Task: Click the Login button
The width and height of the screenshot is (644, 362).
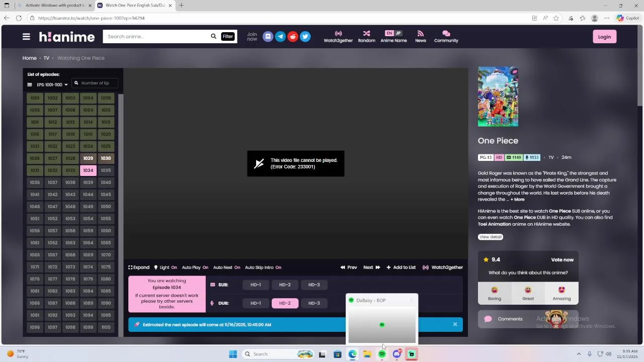Action: pos(604,37)
